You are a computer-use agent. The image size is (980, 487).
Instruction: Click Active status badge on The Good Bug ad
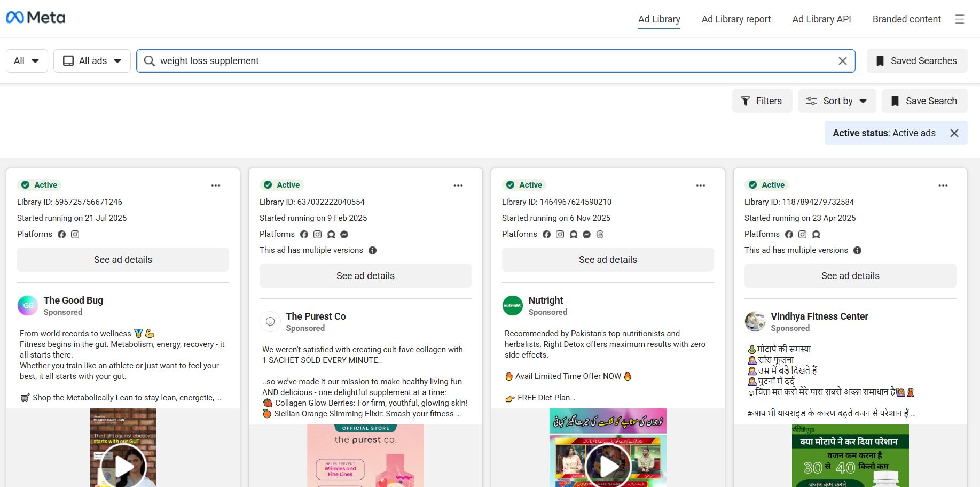(39, 185)
